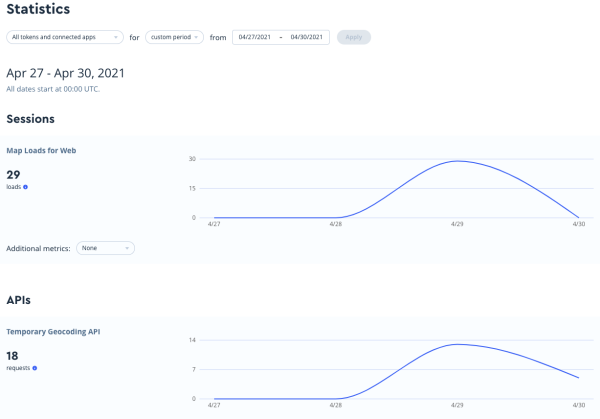Click the 18 requests value
Screen dimensions: 600x419
[x=12, y=356]
